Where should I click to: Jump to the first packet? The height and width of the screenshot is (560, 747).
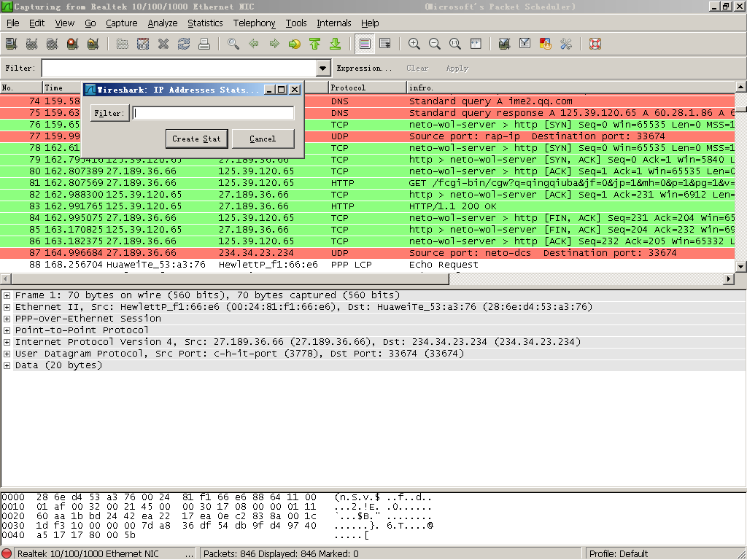click(x=315, y=44)
